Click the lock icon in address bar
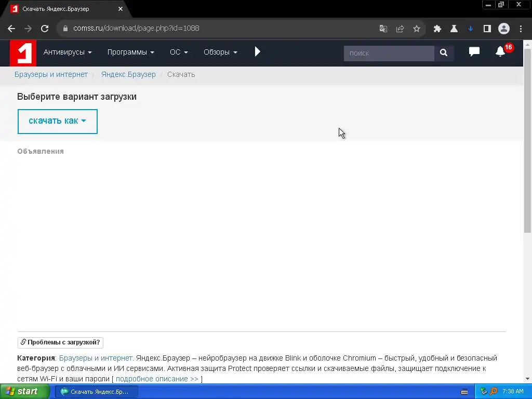 pos(65,29)
